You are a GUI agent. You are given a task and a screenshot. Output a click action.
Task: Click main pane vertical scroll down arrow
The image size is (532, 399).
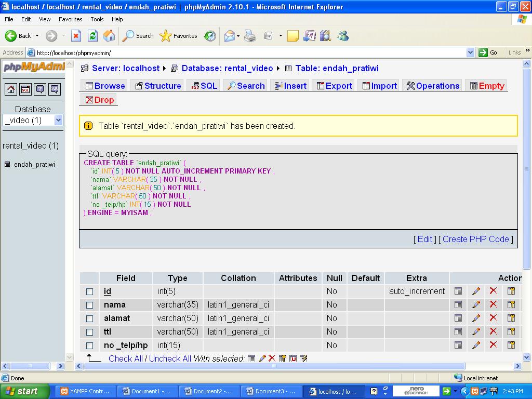coord(527,357)
